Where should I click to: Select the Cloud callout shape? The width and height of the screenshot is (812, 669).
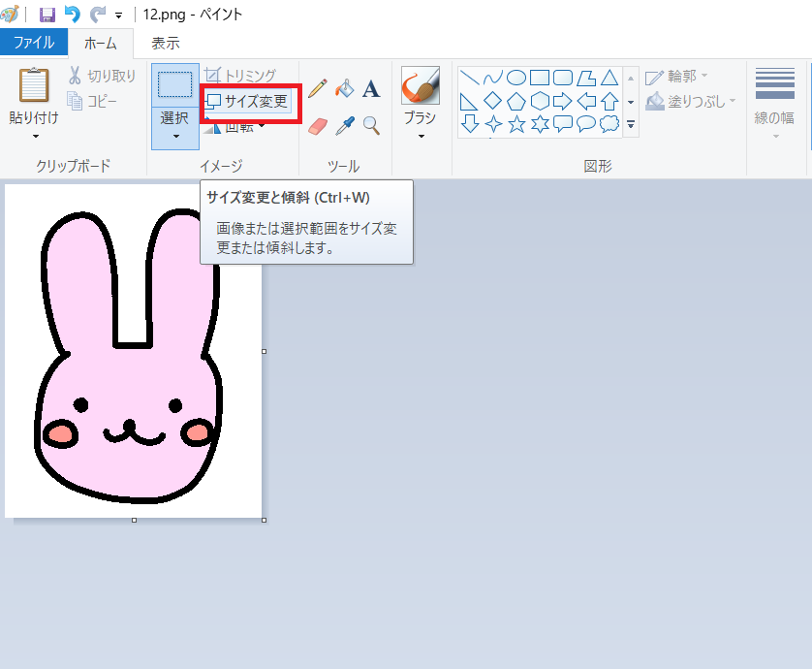(x=609, y=124)
